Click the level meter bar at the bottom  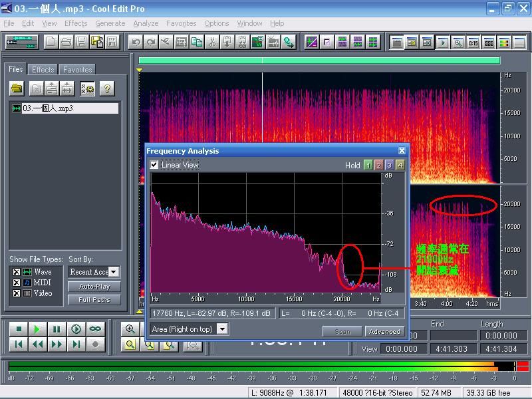(x=269, y=366)
